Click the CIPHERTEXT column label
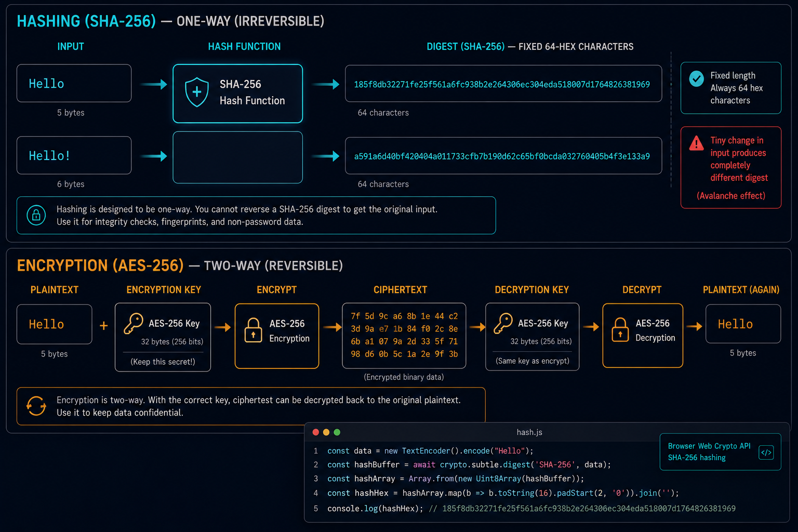798x532 pixels. 400,290
